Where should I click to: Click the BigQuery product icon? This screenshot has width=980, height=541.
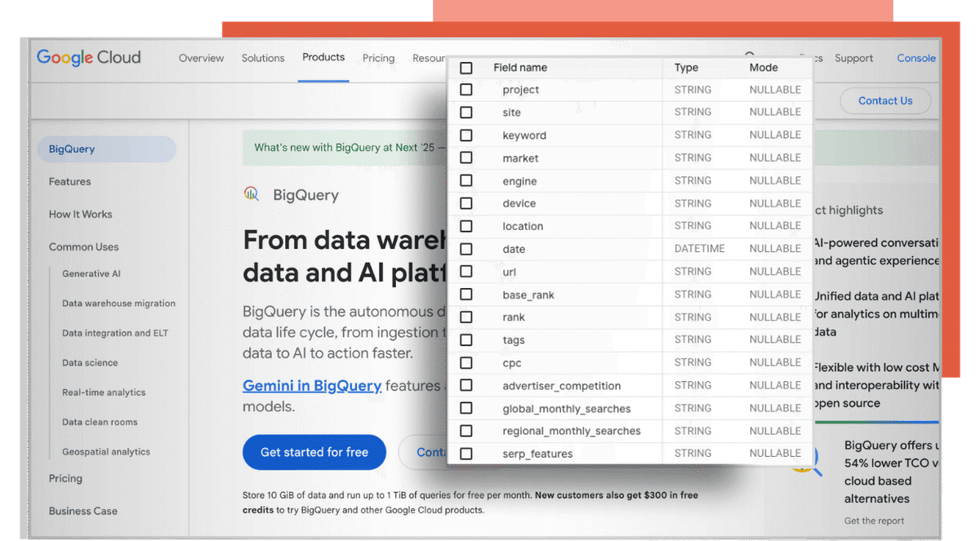[x=252, y=194]
